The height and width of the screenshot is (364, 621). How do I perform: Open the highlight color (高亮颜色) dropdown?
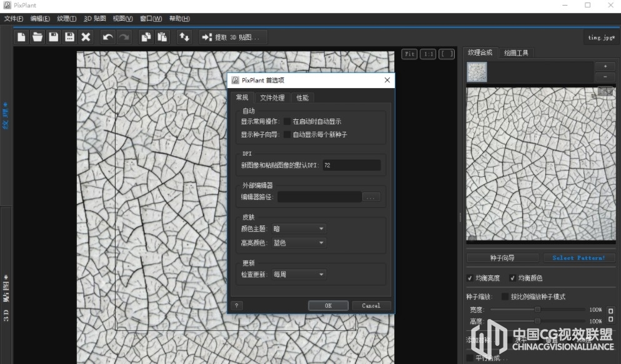click(x=299, y=242)
